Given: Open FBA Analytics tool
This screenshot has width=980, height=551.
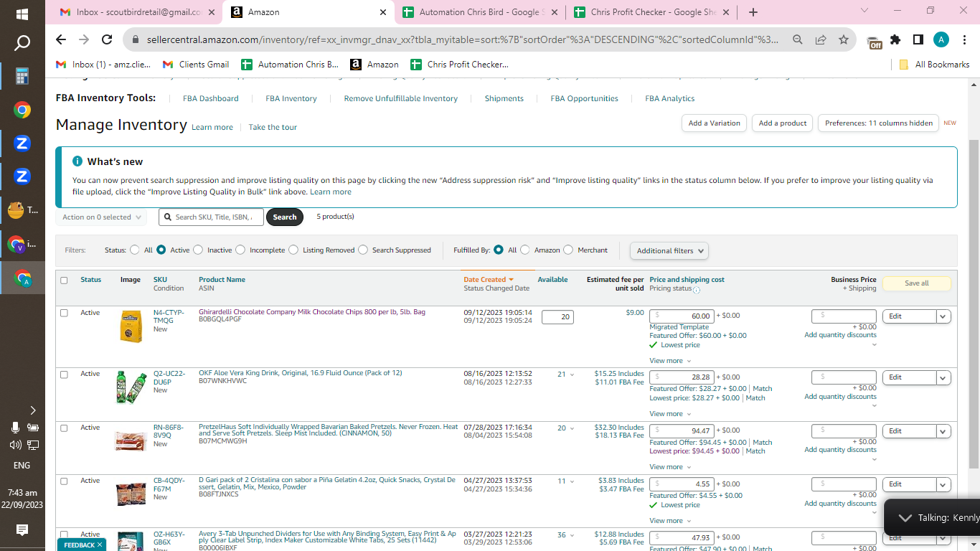Looking at the screenshot, I should [x=669, y=99].
